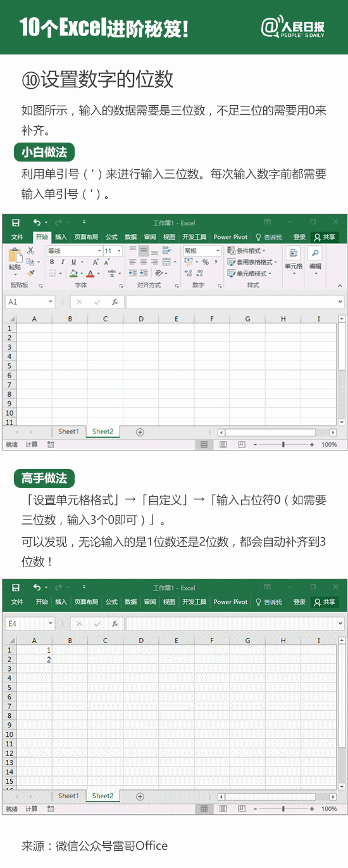Click the fx insert function icon beside A1 box
348x868 pixels.
click(x=115, y=302)
